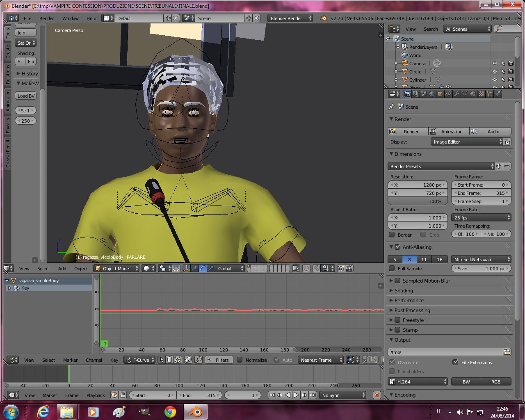Click the Audio render button
The image size is (525, 420).
pos(491,131)
